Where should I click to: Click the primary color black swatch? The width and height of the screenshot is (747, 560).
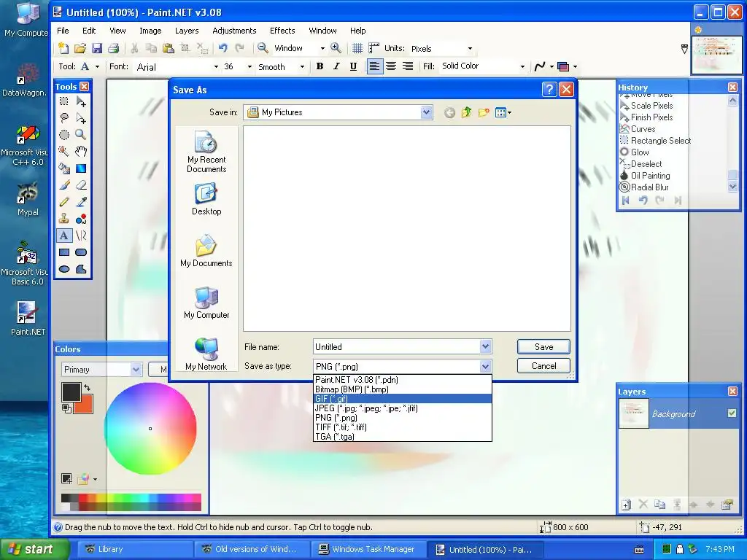pos(71,392)
